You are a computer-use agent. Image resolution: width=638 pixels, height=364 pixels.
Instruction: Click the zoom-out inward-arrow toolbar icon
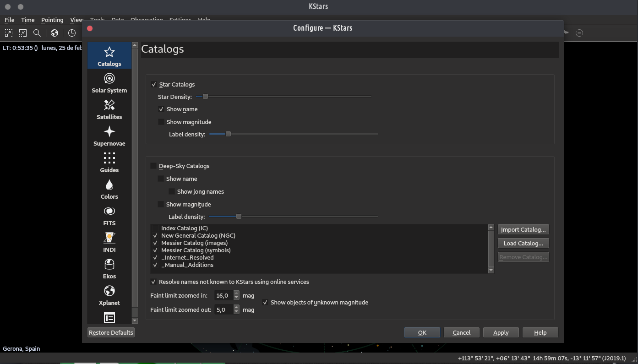pos(23,33)
